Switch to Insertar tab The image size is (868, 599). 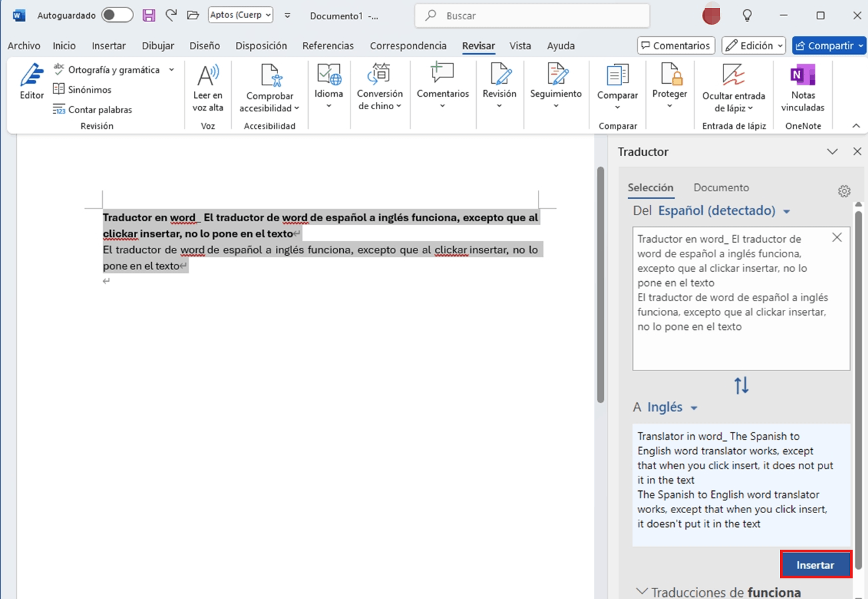point(109,46)
